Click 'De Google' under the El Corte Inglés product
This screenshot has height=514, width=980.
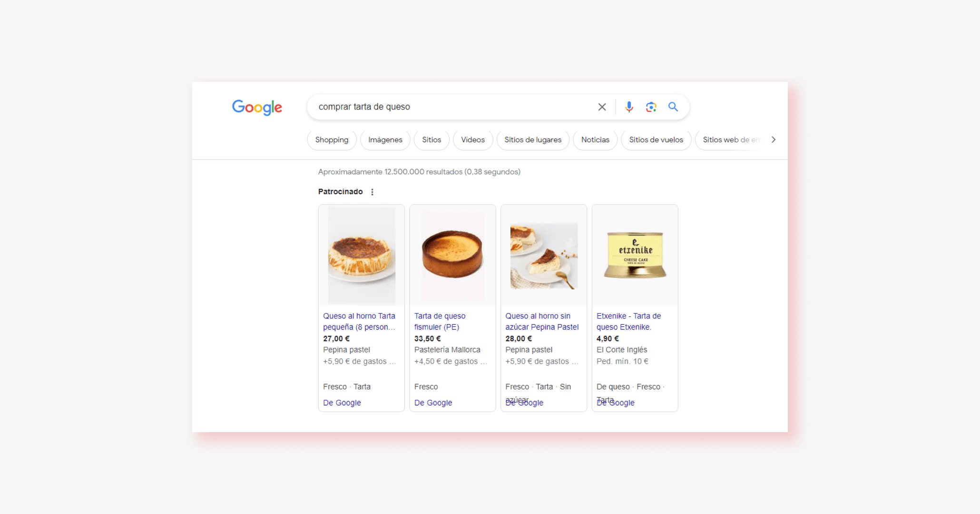click(616, 403)
